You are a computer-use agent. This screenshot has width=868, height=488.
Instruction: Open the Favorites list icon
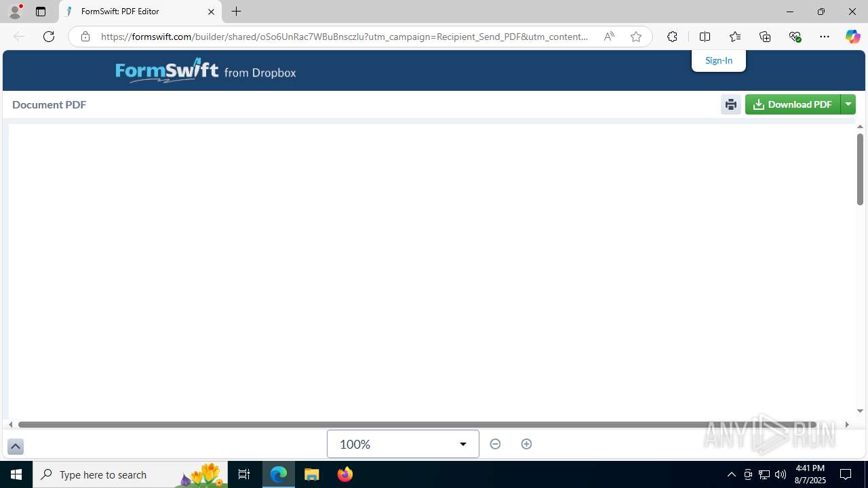coord(735,37)
